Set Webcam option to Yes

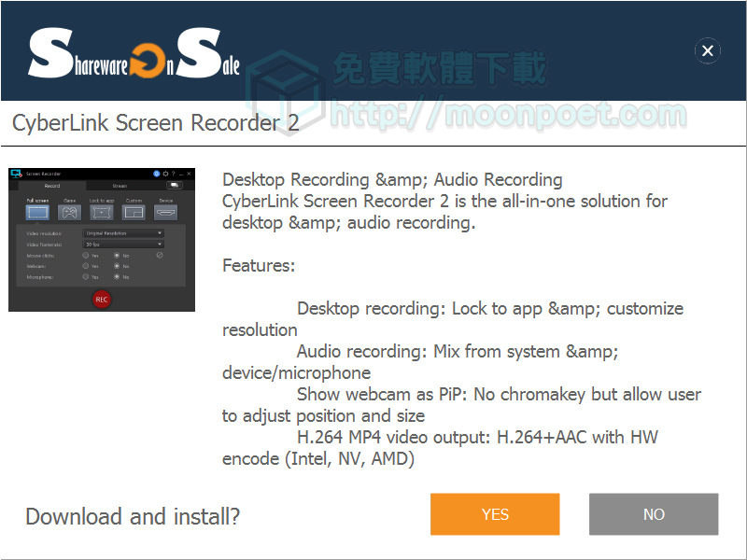click(86, 266)
